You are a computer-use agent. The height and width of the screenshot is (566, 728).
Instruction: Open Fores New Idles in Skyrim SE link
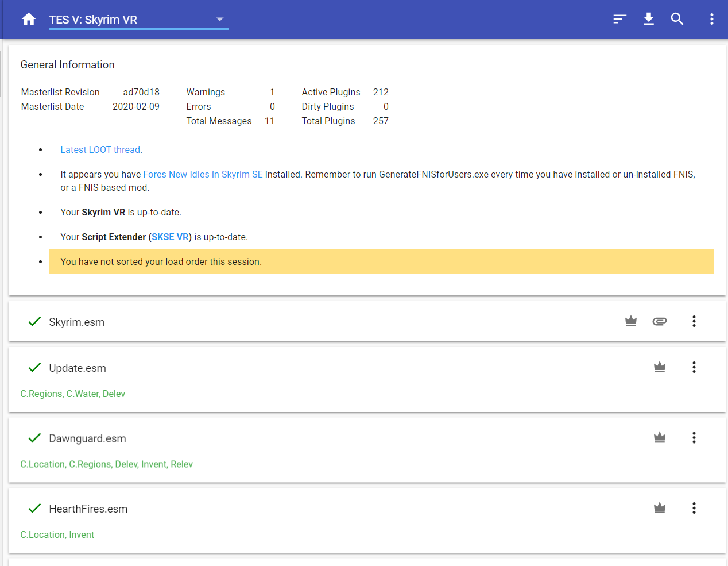pos(203,174)
